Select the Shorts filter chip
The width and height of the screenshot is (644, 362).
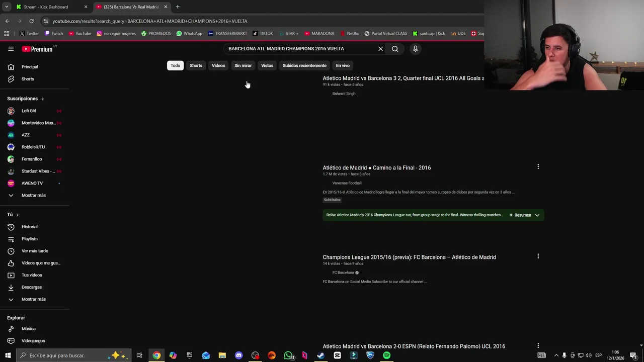196,65
